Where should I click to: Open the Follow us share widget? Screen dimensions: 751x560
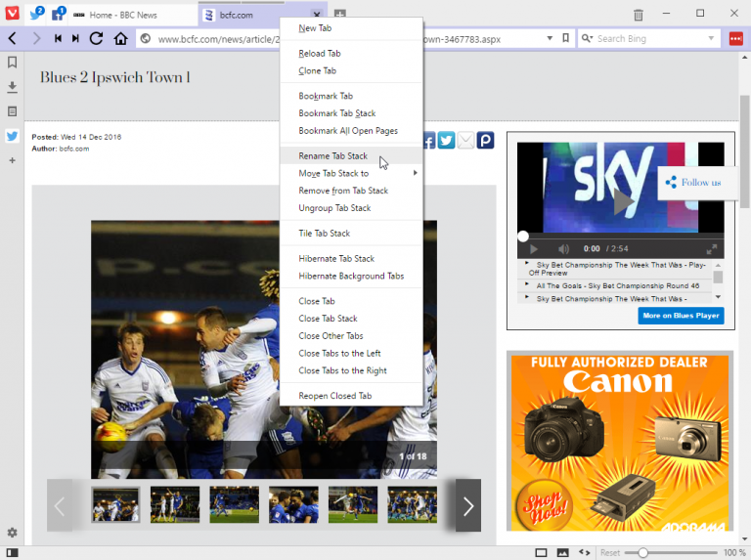coord(697,183)
